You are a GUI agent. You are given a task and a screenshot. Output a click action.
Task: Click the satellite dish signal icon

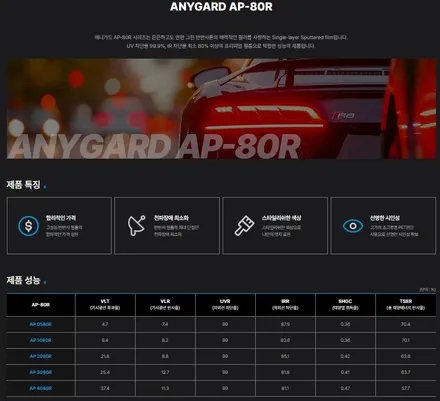click(x=137, y=225)
